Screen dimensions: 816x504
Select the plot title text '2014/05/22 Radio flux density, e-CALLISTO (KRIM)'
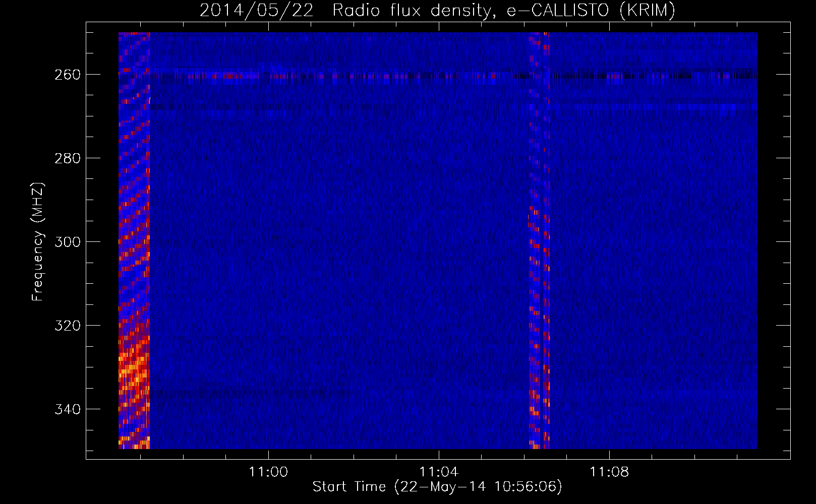point(437,10)
